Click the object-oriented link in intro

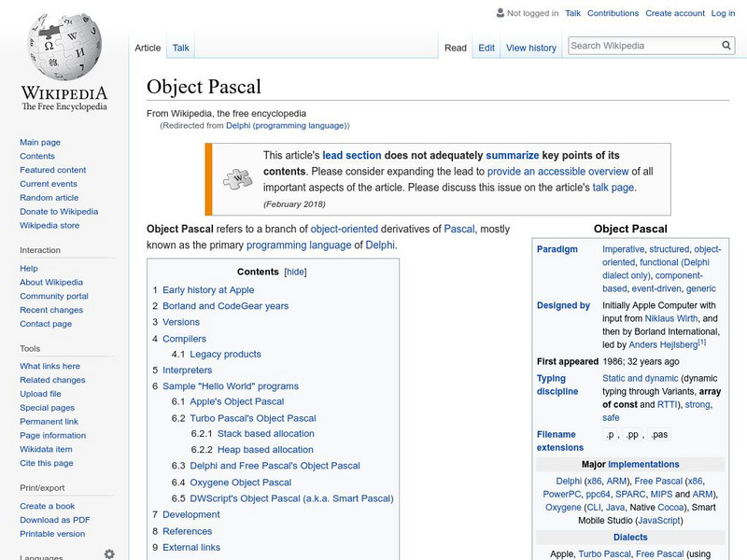point(344,229)
